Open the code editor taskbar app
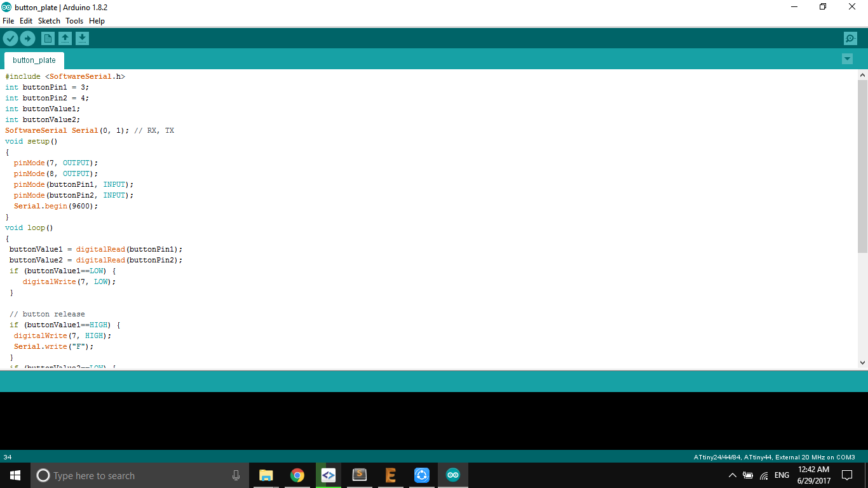 (x=328, y=475)
